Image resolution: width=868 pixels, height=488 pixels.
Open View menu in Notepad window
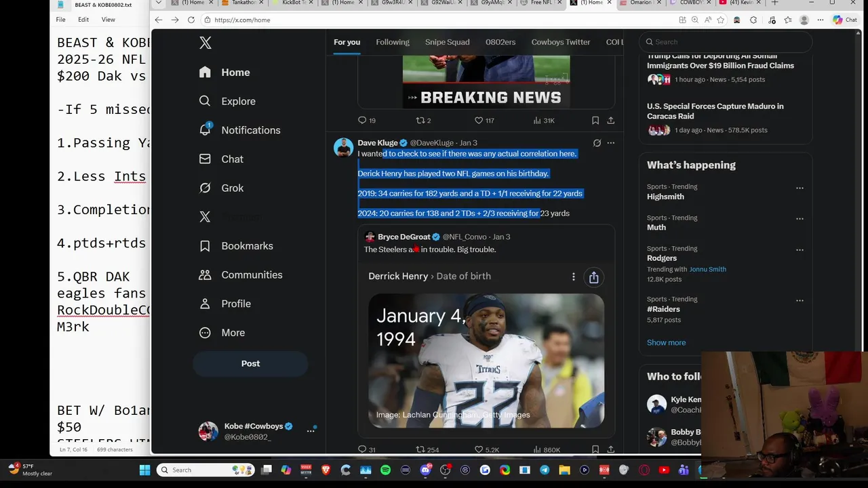point(108,20)
